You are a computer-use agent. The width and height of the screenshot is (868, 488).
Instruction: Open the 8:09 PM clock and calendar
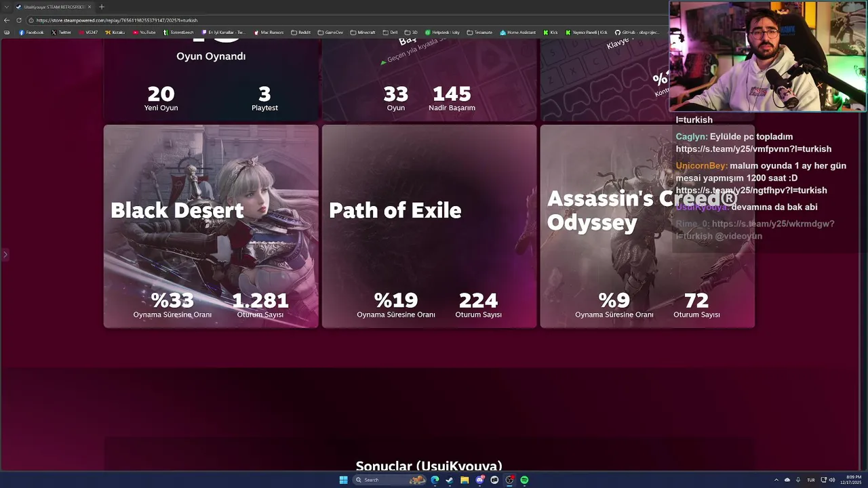[x=852, y=480]
